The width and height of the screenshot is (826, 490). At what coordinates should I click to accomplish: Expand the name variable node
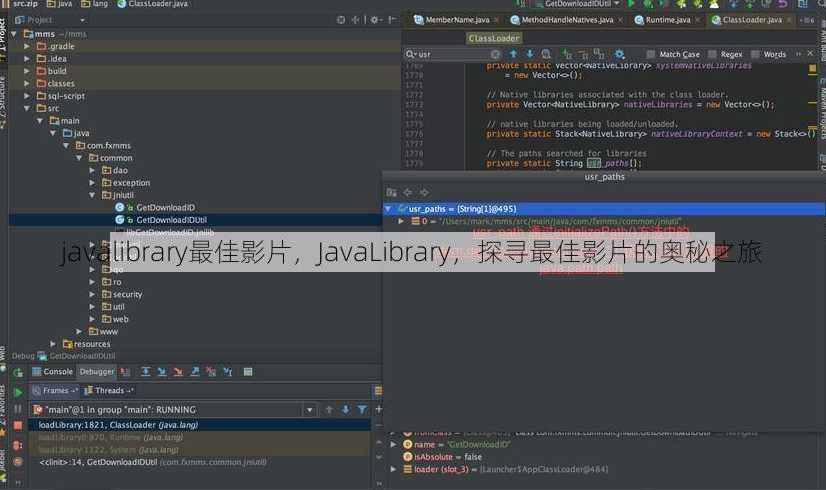click(394, 445)
